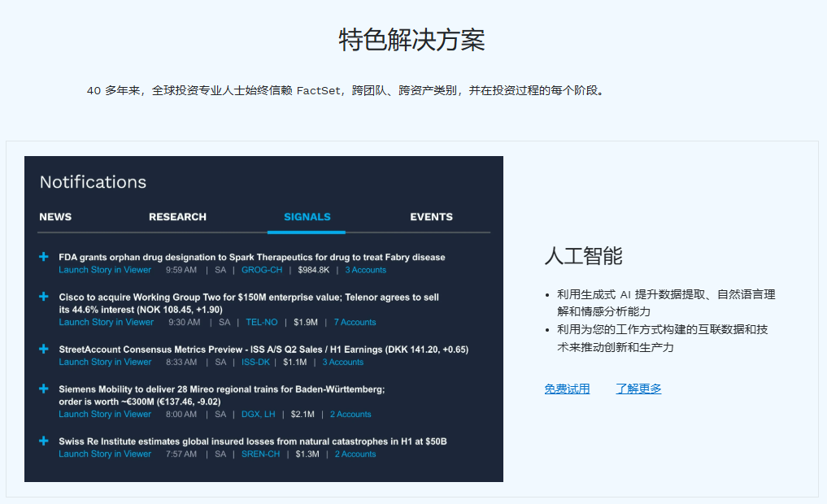The height and width of the screenshot is (504, 827).
Task: Click the 利用生成式 AI bullet text
Action: (666, 302)
